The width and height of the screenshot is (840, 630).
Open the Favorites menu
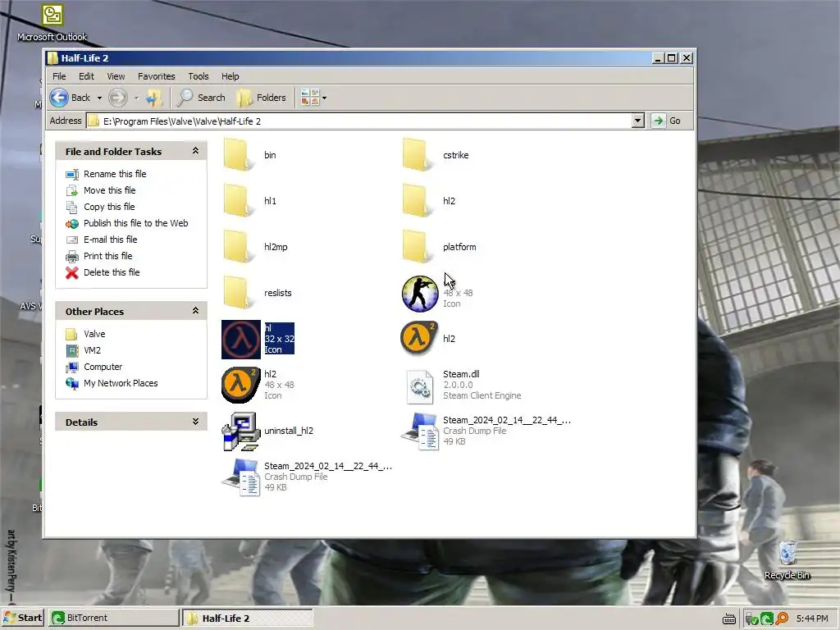pyautogui.click(x=157, y=76)
